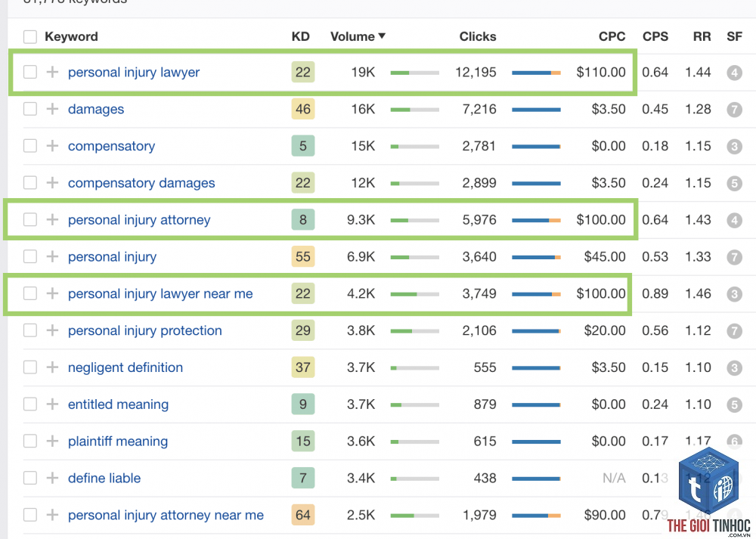Click clicks distribution bar for 'personal injury attorney'

pyautogui.click(x=536, y=220)
